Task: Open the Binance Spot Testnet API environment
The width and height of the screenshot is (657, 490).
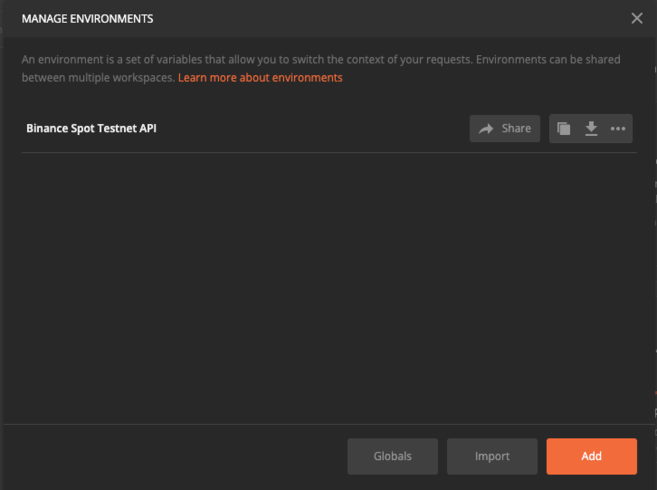Action: 91,129
